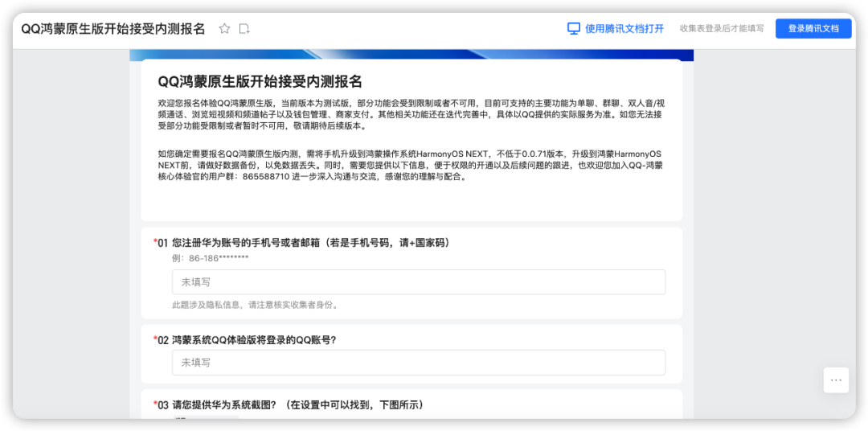
Task: Click 登录腾讯文档 login button
Action: [813, 29]
